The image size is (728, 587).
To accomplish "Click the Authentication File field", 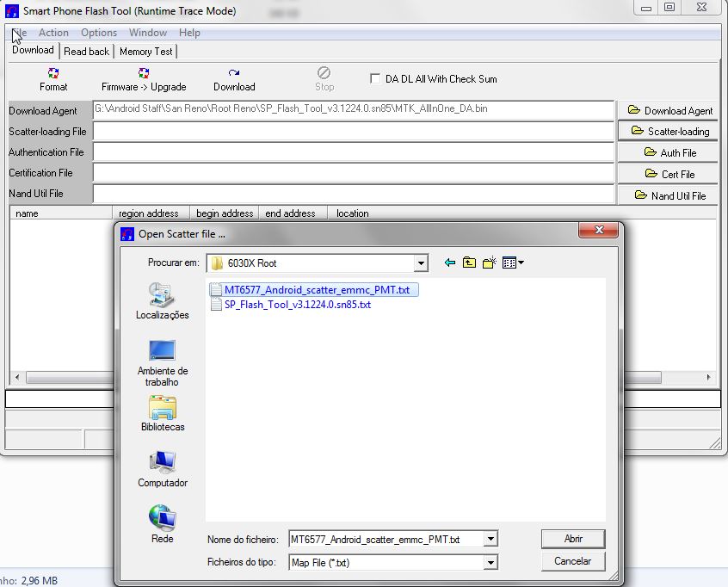I will pyautogui.click(x=354, y=152).
